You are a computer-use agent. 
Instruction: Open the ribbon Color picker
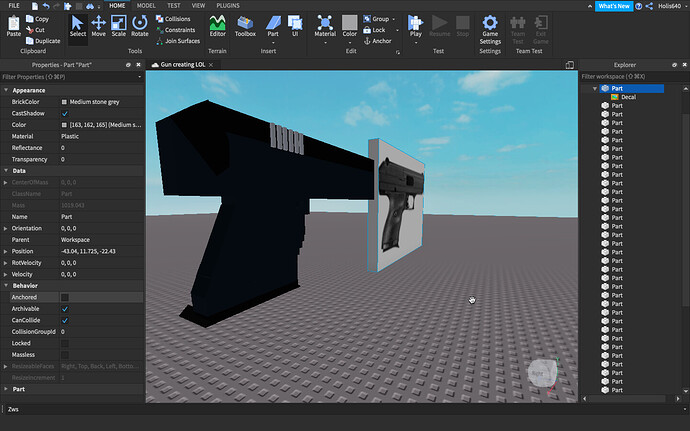(x=349, y=26)
